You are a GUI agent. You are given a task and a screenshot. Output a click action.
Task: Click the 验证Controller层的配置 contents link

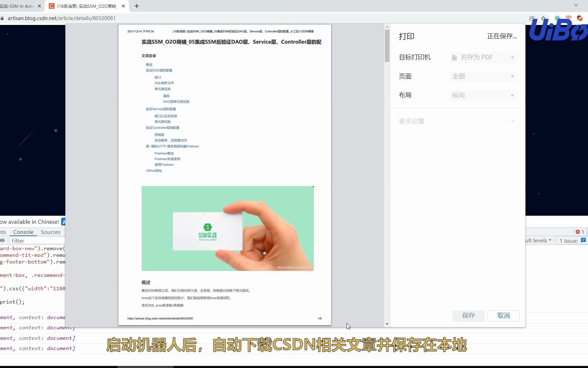coord(163,128)
